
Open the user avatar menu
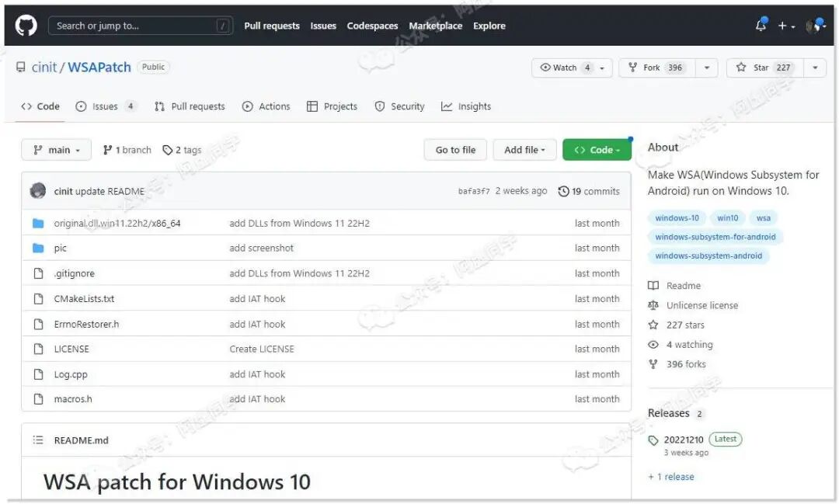pos(816,25)
